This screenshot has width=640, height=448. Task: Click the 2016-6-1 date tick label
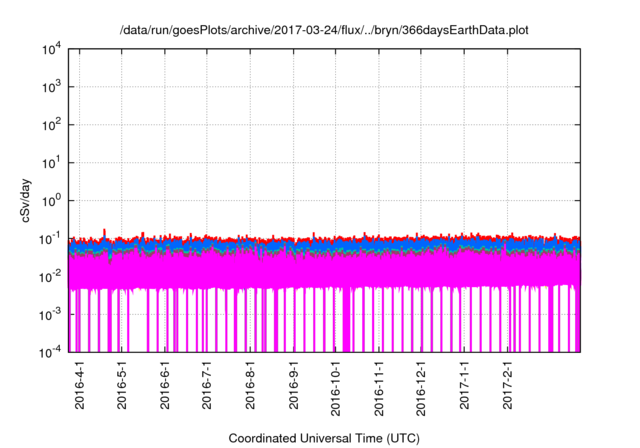click(x=165, y=384)
